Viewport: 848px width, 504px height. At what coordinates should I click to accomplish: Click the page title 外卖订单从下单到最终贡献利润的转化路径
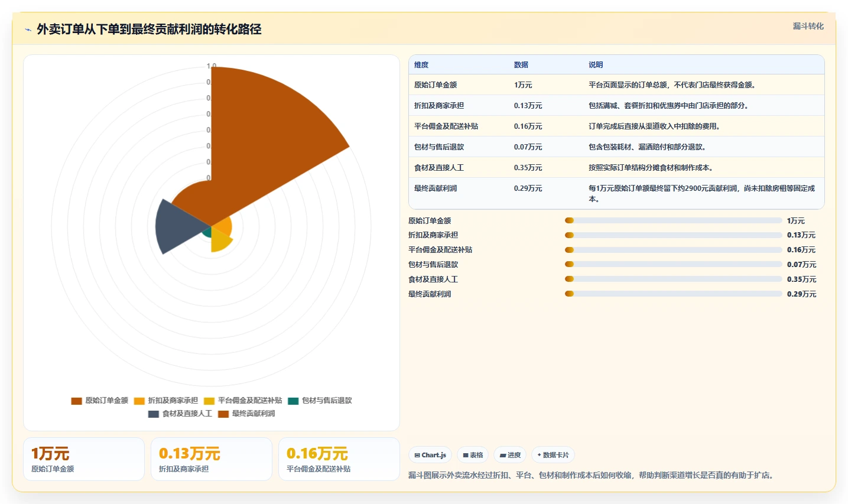click(149, 30)
